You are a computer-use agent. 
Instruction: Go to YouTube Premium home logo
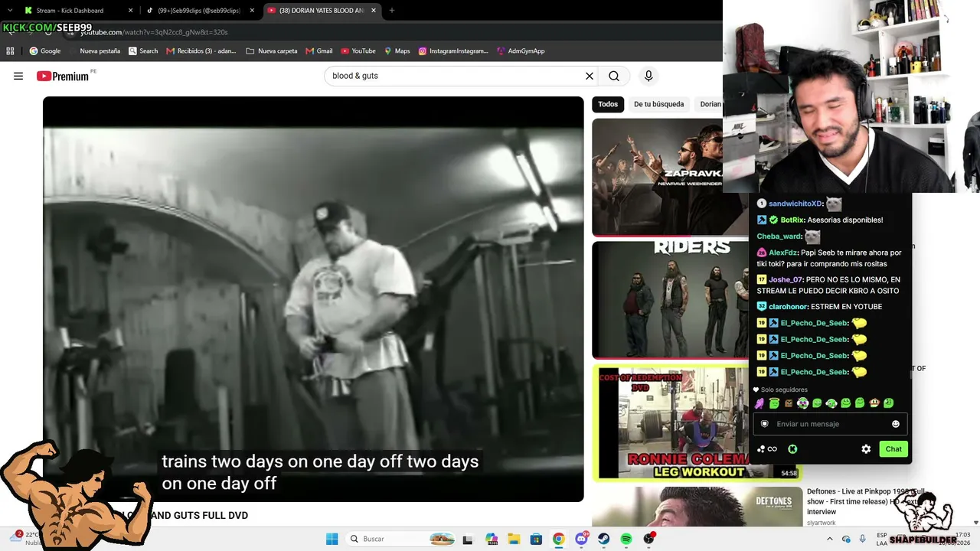pyautogui.click(x=63, y=76)
